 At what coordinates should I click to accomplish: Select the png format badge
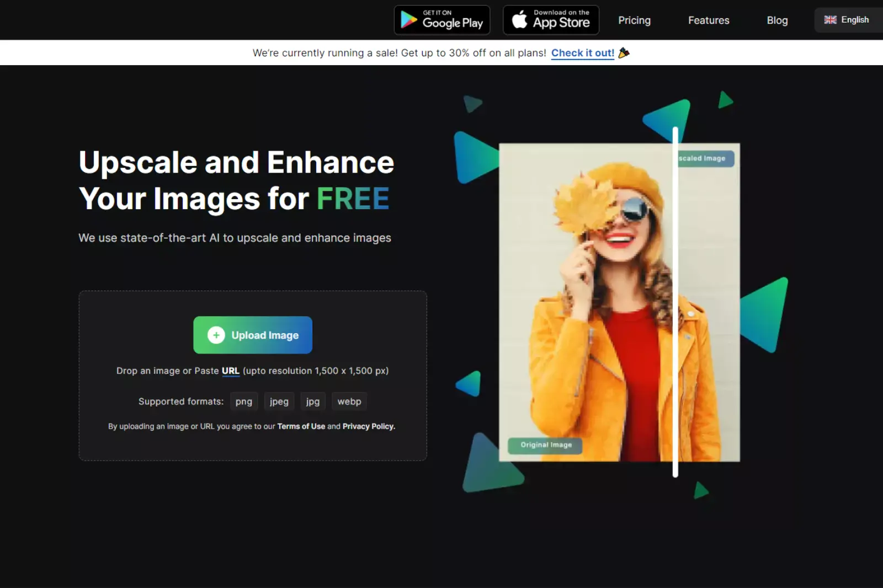[x=243, y=401]
